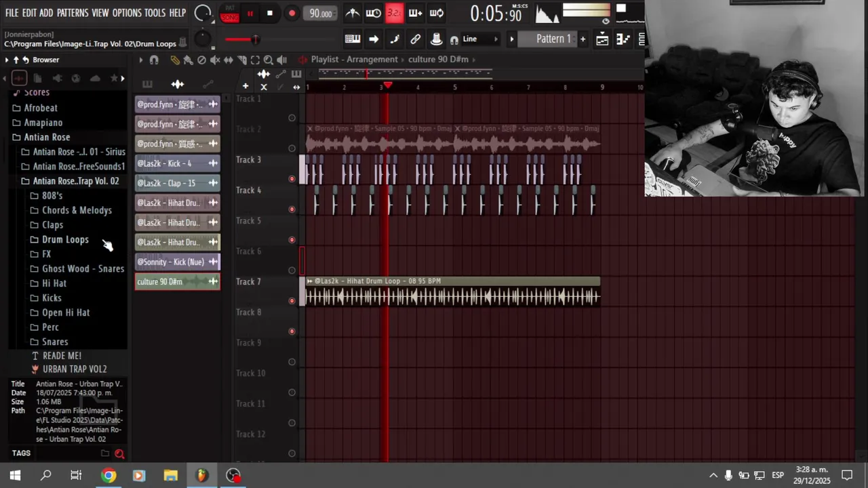This screenshot has width=868, height=488.
Task: Toggle wait for input before playing
Action: click(373, 13)
